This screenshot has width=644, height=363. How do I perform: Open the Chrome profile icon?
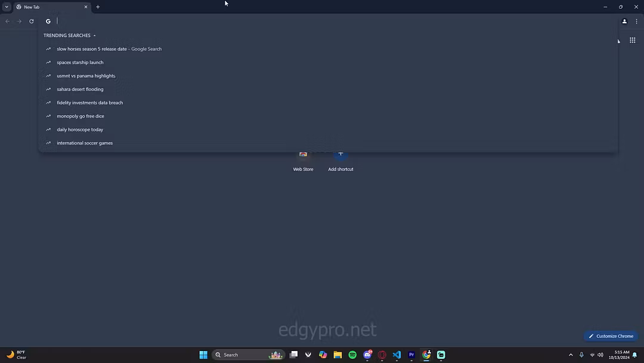[624, 21]
